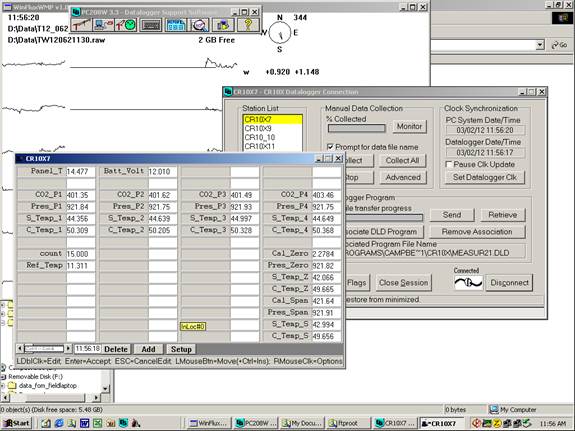Viewport: 575px width, 431px height.
Task: Switch to PC208W taskbar button
Action: click(x=255, y=423)
